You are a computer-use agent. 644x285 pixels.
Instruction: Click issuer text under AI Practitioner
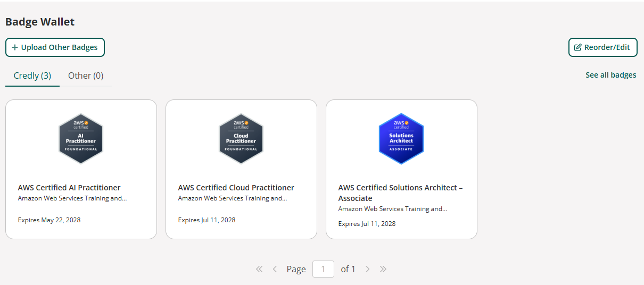coord(72,198)
